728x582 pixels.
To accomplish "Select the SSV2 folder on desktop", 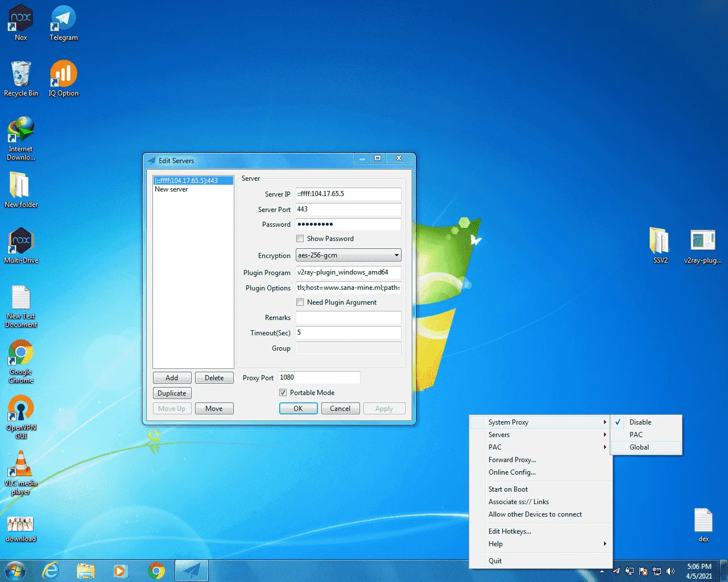I will [660, 246].
